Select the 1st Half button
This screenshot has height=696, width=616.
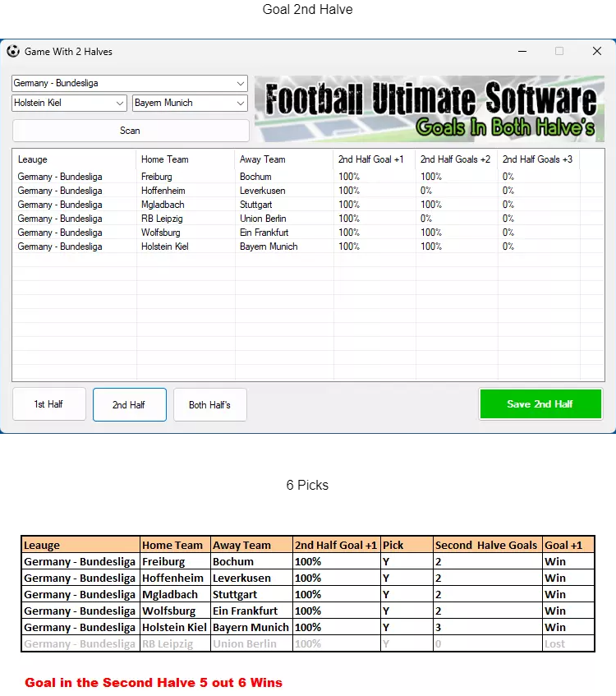click(48, 404)
